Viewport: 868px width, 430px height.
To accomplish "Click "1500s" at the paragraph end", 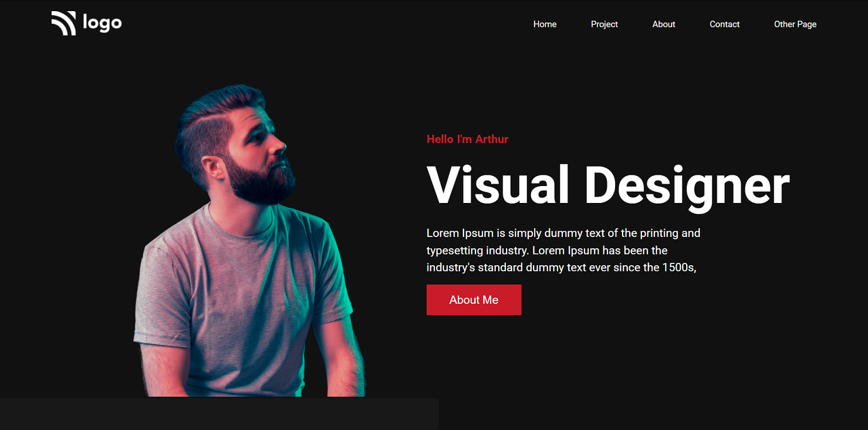I will coord(678,268).
